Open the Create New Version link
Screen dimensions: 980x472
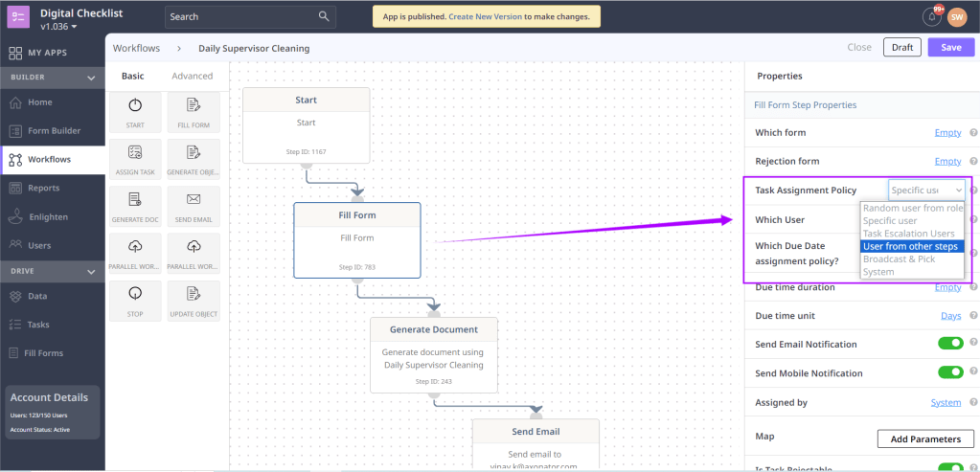click(497, 16)
